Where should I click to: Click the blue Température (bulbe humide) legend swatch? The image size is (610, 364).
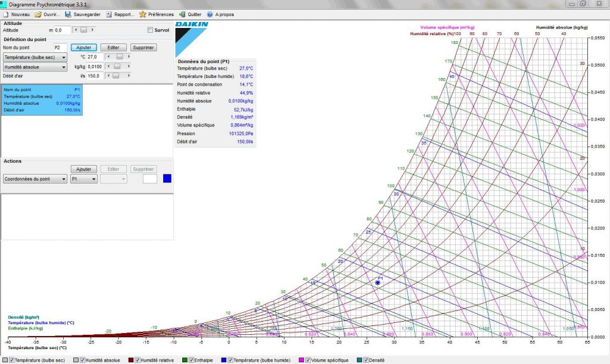(224, 360)
